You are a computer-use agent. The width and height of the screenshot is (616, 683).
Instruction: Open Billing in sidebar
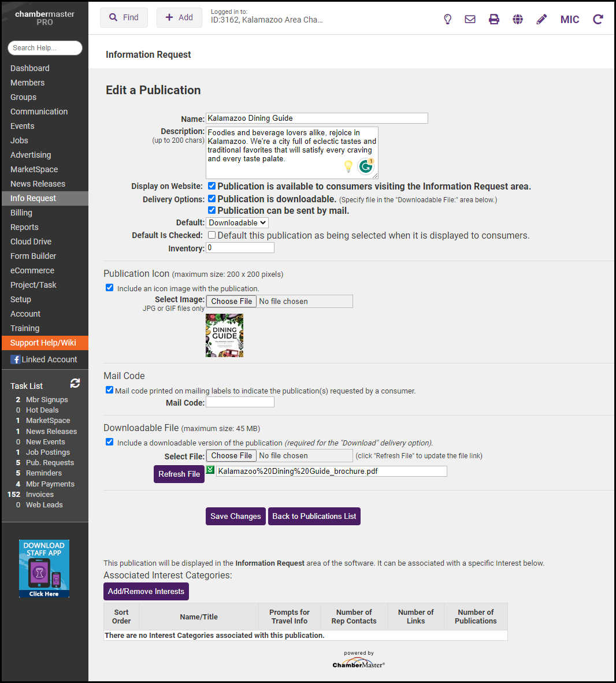point(21,213)
